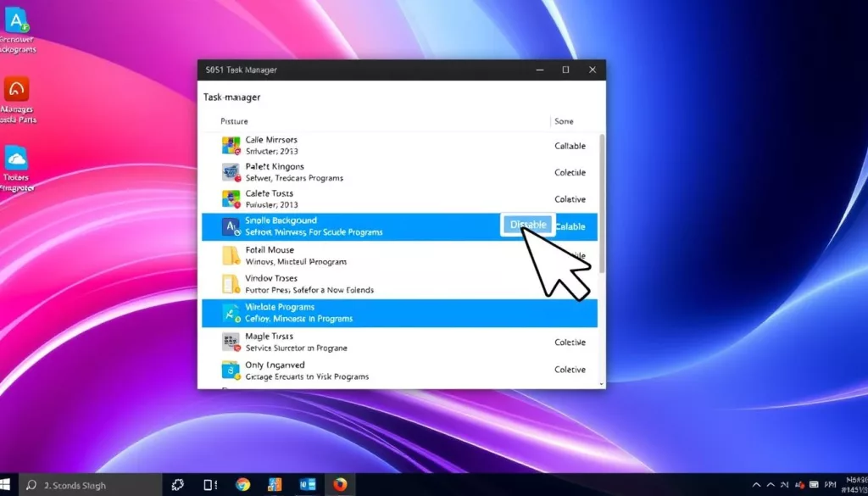This screenshot has height=496, width=868.
Task: Click the taskbar search box
Action: coord(90,486)
